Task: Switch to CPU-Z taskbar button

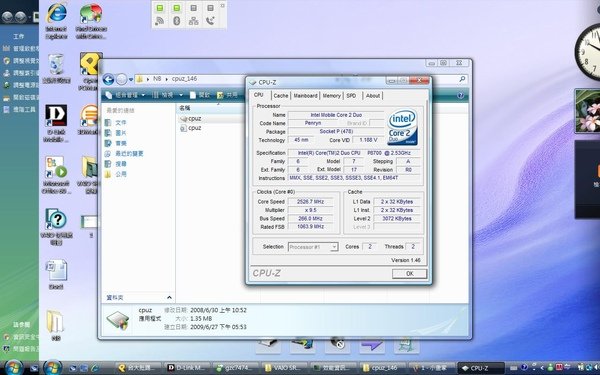Action: pos(481,368)
